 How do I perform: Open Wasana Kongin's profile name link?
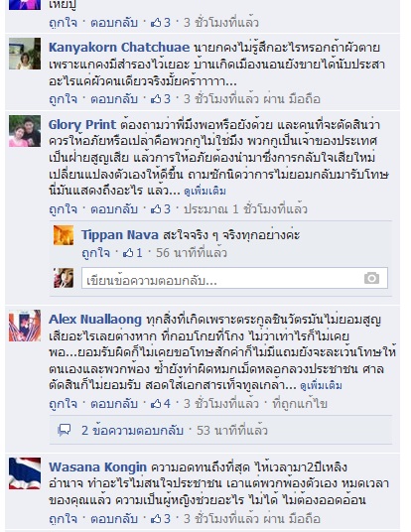pyautogui.click(x=97, y=466)
